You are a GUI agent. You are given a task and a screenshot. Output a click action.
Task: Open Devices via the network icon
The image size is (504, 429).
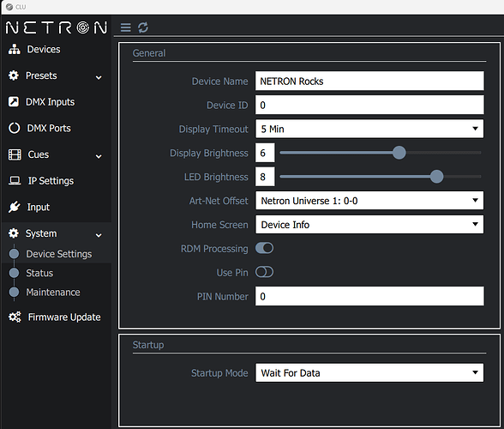(x=14, y=49)
